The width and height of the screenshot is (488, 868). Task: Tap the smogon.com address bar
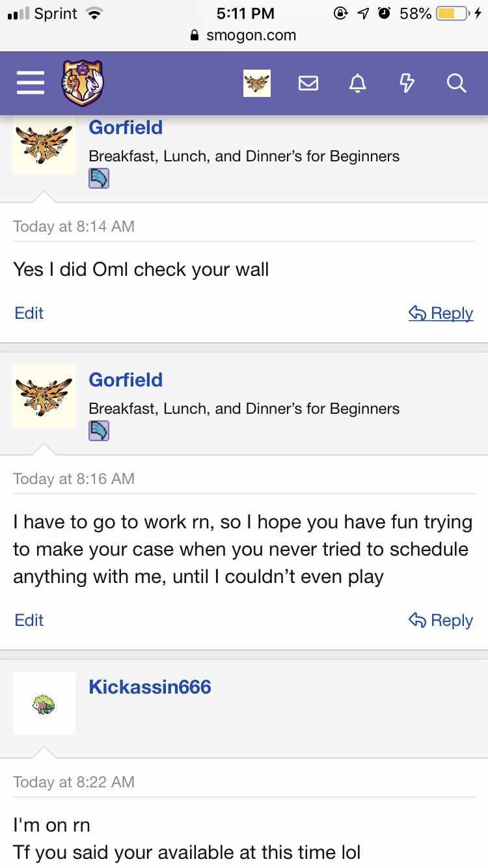244,36
